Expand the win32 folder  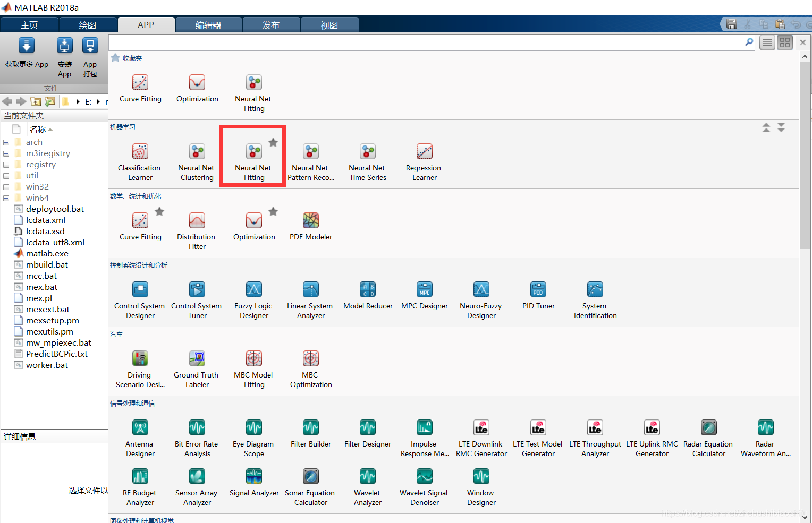tap(6, 187)
